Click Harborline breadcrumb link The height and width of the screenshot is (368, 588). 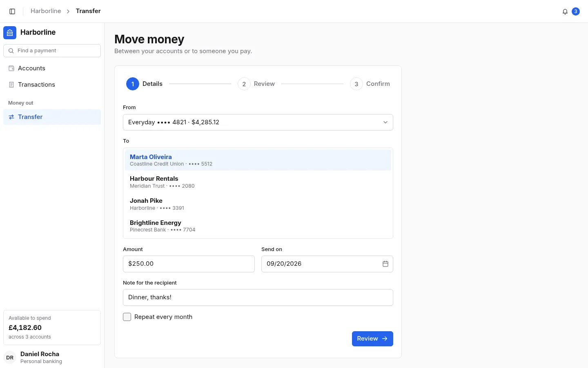pos(46,11)
